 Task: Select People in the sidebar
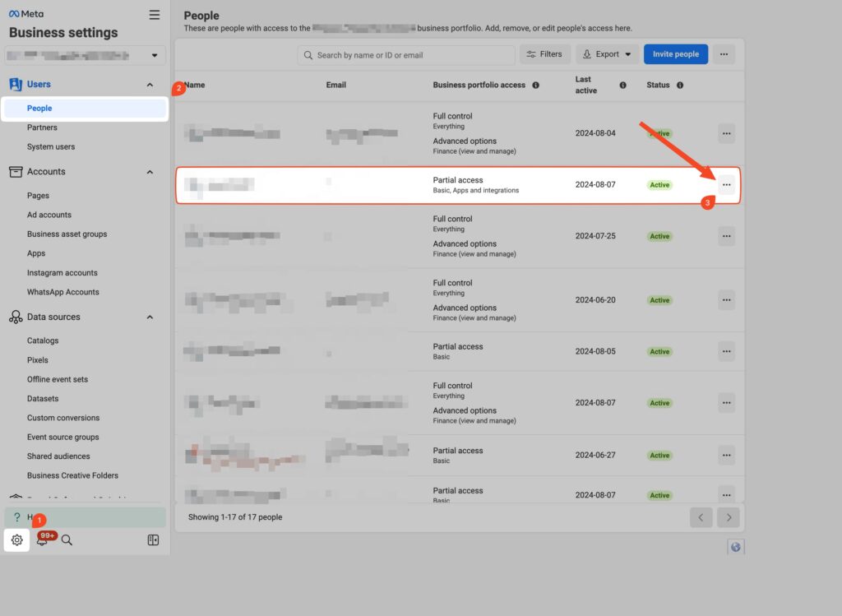tap(85, 109)
